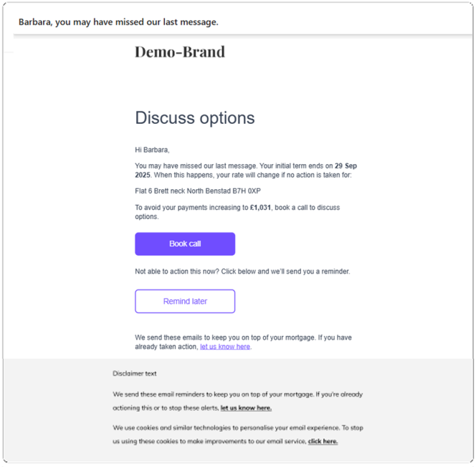Viewport: 476px width, 467px height.
Task: Click the bold amount £1,031
Action: [x=260, y=208]
